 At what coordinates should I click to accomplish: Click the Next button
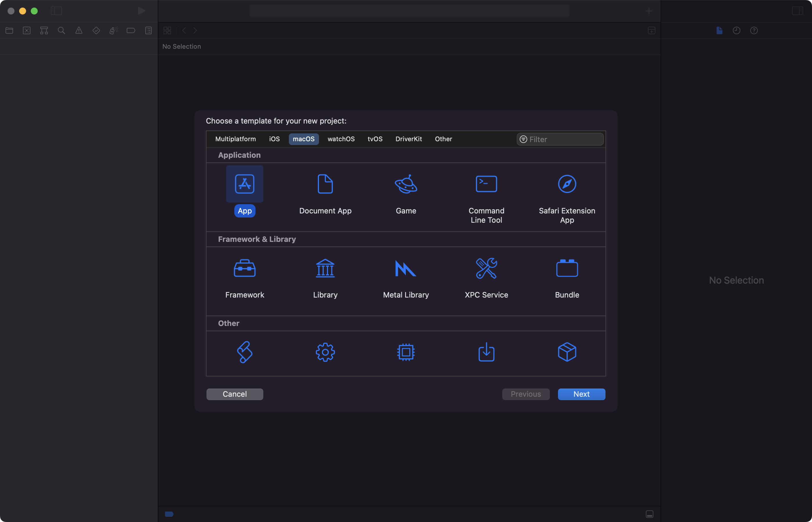581,394
